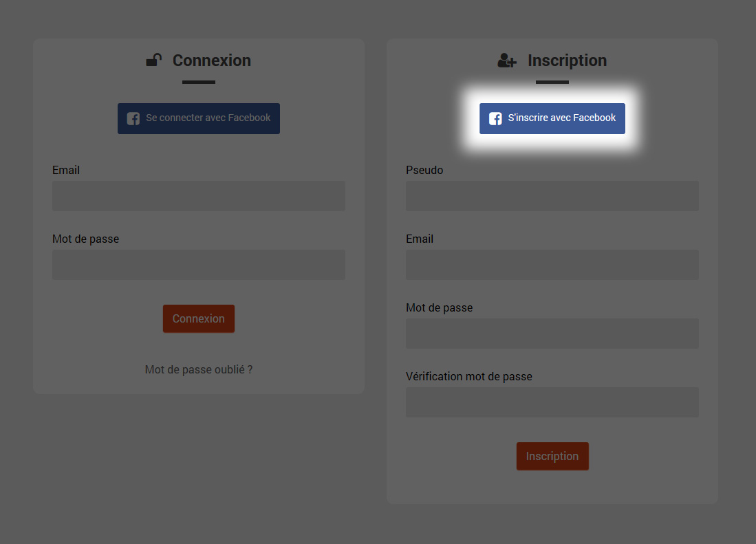Click the Inscription heading title
Viewport: 756px width, 544px height.
(x=567, y=61)
